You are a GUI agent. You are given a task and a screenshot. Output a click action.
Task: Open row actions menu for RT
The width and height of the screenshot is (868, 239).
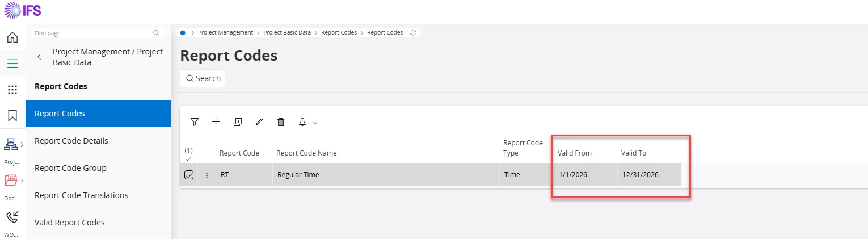pos(207,175)
